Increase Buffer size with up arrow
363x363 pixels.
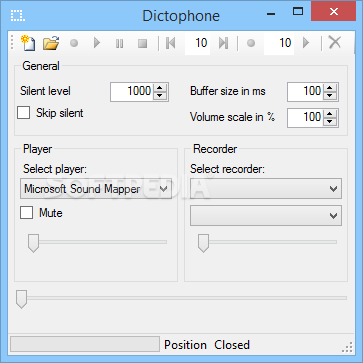click(330, 88)
